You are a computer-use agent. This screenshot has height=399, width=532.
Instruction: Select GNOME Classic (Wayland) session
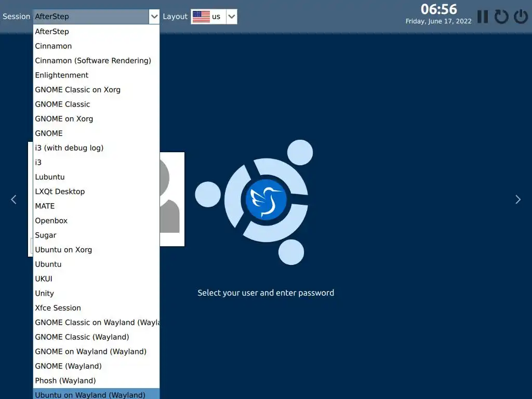(x=96, y=337)
